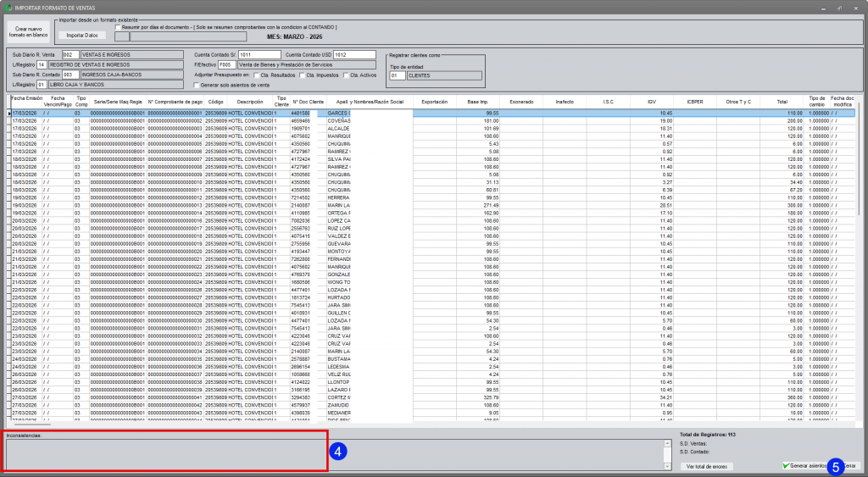The image size is (868, 477).
Task: Click the 'Tipo Comp' column header
Action: (81, 102)
